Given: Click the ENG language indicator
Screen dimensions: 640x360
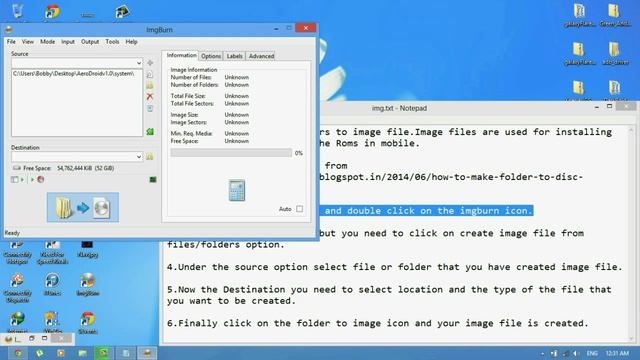Looking at the screenshot, I should 592,353.
